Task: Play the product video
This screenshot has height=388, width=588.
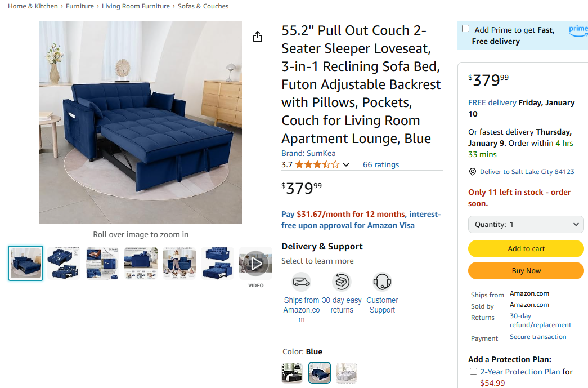Action: click(x=255, y=262)
